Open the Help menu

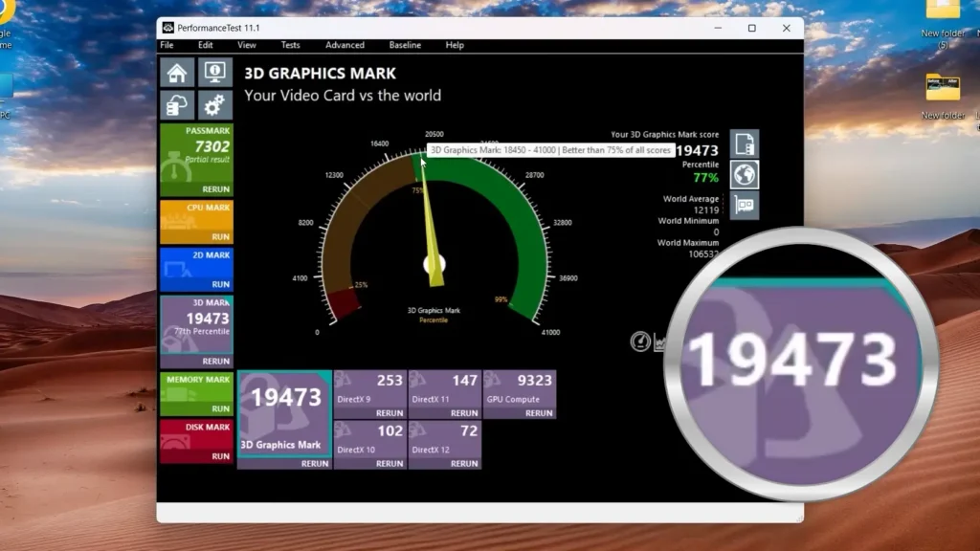coord(455,45)
